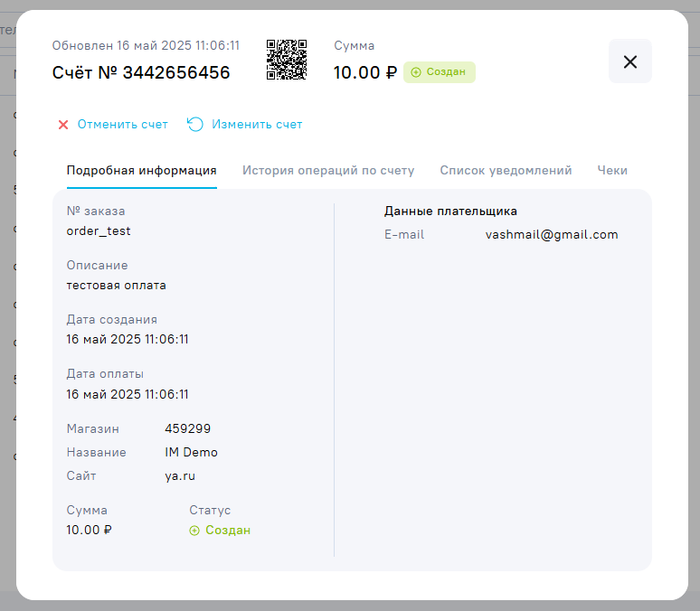Click the circular arrow change invoice icon
700x611 pixels.
pyautogui.click(x=195, y=124)
